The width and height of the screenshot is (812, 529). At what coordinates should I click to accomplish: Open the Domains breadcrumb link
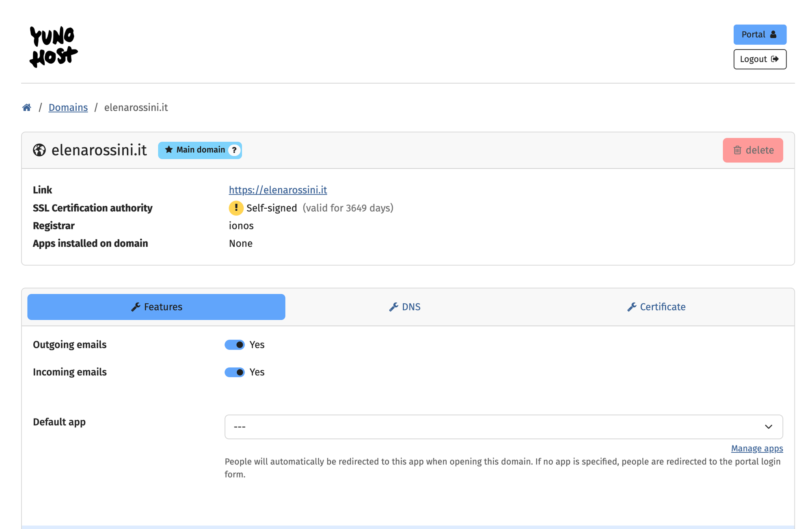pos(68,108)
